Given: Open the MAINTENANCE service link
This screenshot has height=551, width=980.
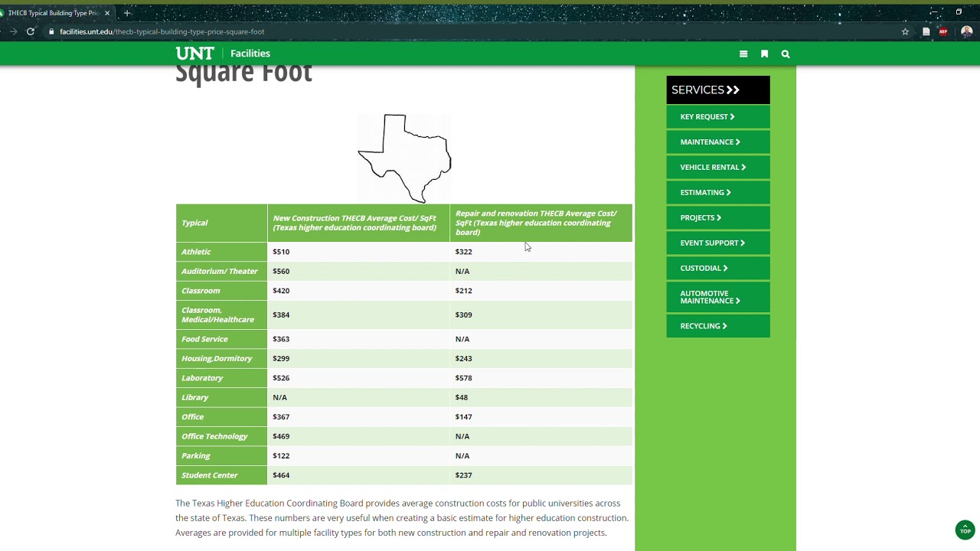Looking at the screenshot, I should 718,142.
